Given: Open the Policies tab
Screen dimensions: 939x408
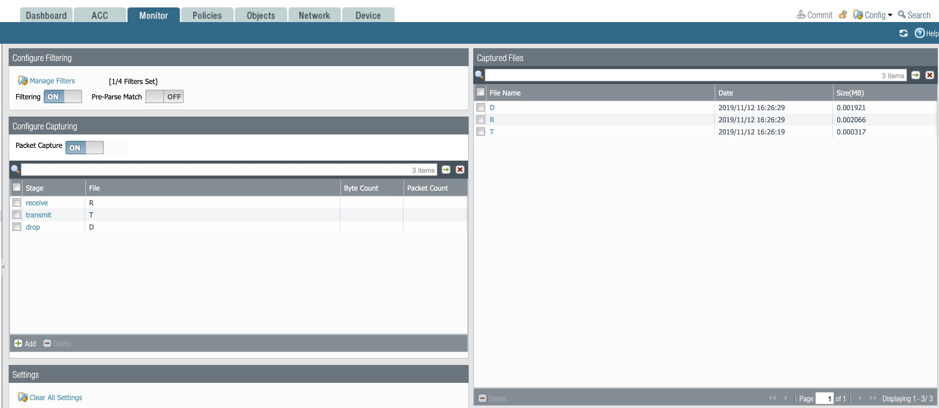Looking at the screenshot, I should coord(207,15).
